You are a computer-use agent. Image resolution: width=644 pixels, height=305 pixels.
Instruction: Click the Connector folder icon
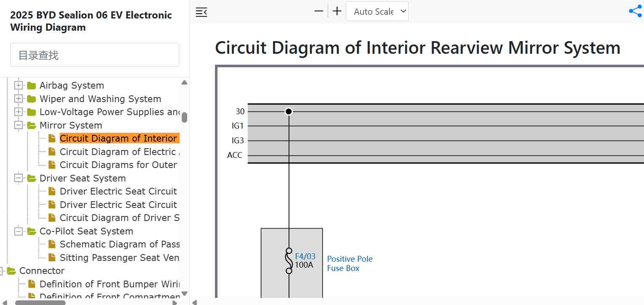coord(11,271)
